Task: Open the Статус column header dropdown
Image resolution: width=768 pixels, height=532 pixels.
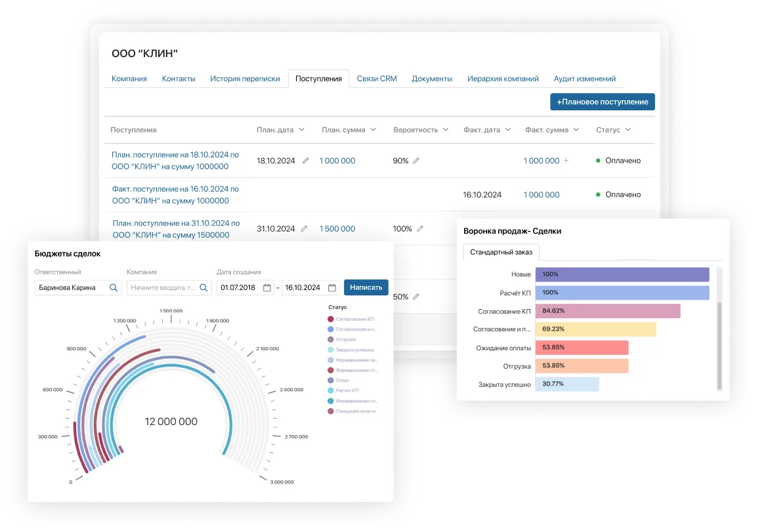Action: coord(628,130)
